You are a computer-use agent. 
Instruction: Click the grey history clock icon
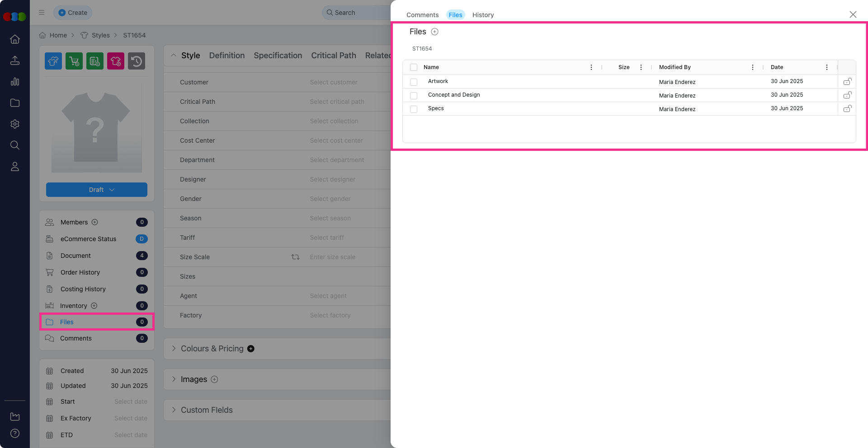[x=136, y=61]
